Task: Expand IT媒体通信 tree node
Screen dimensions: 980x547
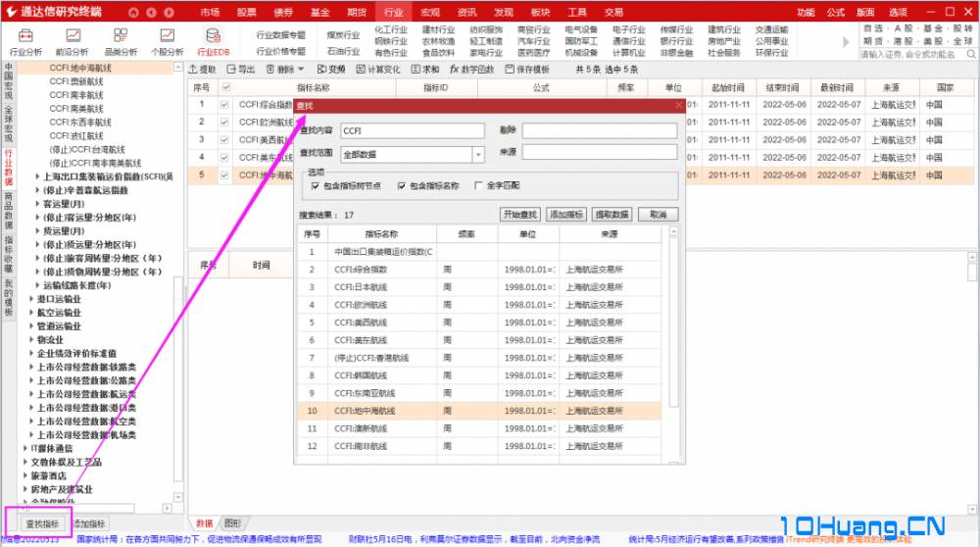Action: pyautogui.click(x=25, y=448)
